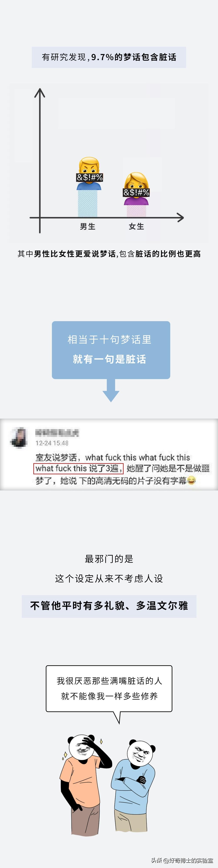
Task: Click the blue dotted 男生 bar
Action: click(x=88, y=204)
